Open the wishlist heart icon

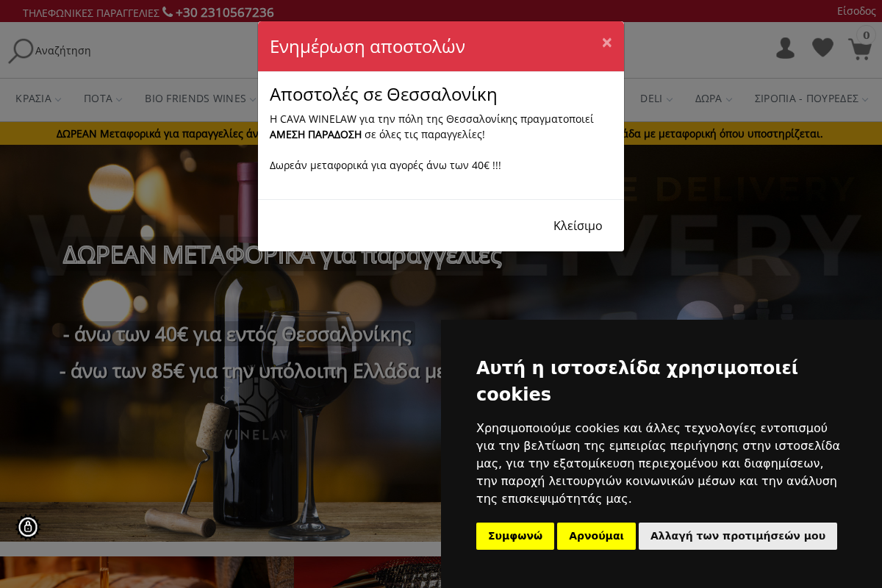(x=822, y=48)
